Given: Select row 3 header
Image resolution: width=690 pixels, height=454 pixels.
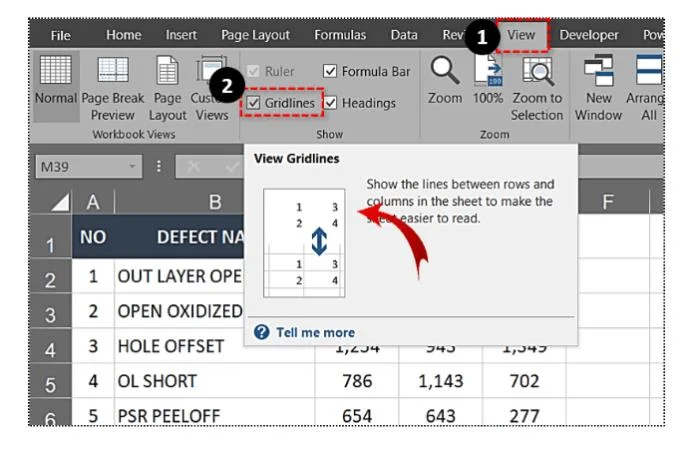Looking at the screenshot, I should [50, 311].
